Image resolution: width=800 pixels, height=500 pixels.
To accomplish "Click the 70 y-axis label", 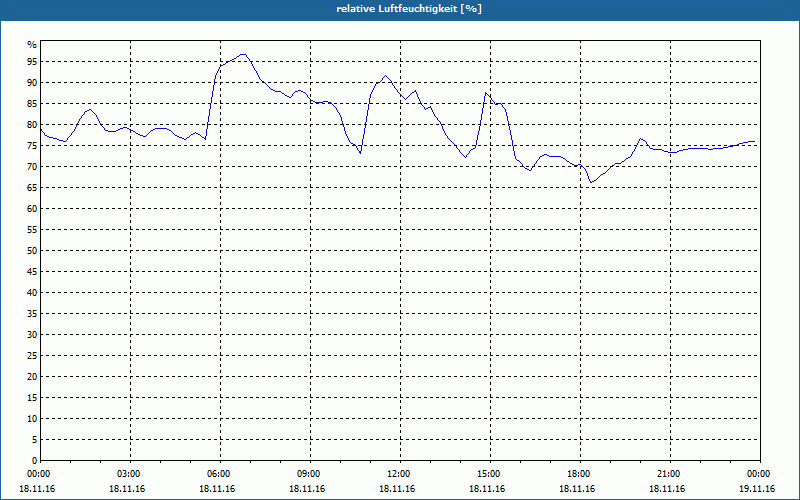I will [x=32, y=167].
